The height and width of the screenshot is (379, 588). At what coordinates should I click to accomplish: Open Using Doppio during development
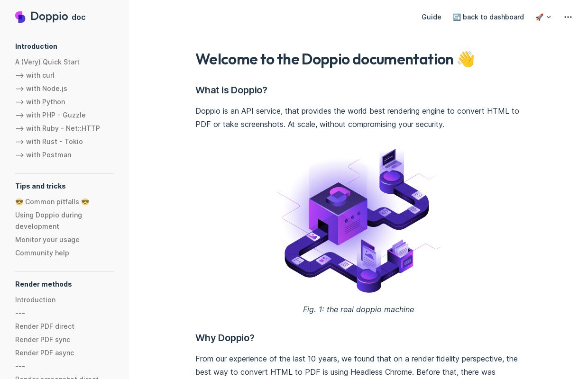48,221
